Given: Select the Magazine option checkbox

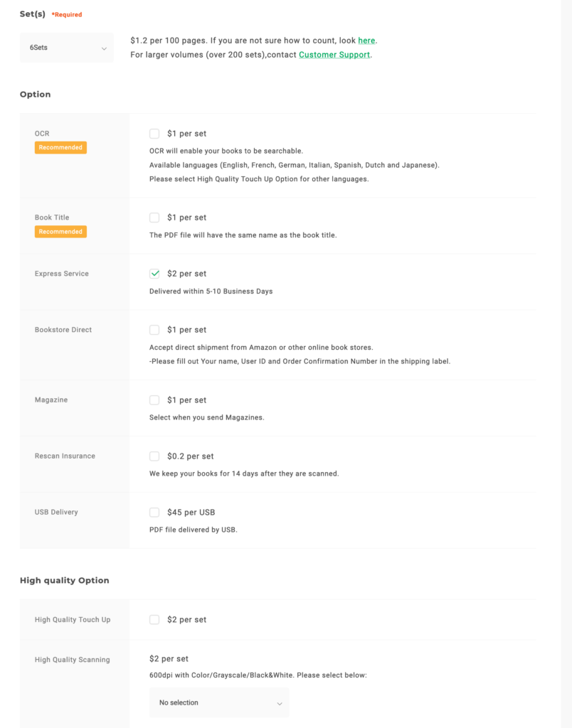Looking at the screenshot, I should 154,400.
